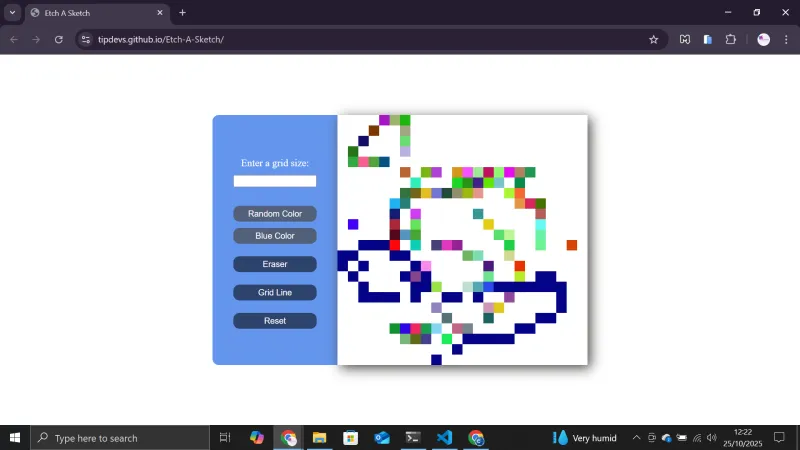Image resolution: width=800 pixels, height=450 pixels.
Task: Click the Reset button
Action: click(274, 321)
